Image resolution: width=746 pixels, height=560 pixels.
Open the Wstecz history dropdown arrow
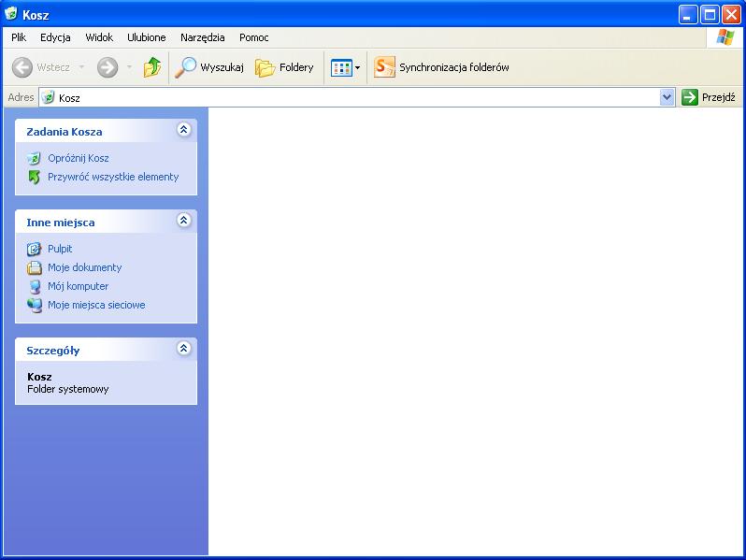[81, 67]
